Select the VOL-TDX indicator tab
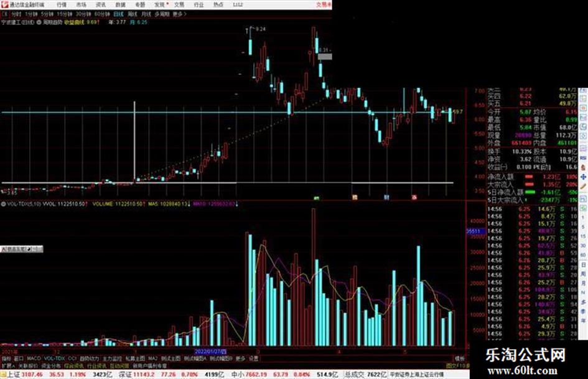 (54, 358)
